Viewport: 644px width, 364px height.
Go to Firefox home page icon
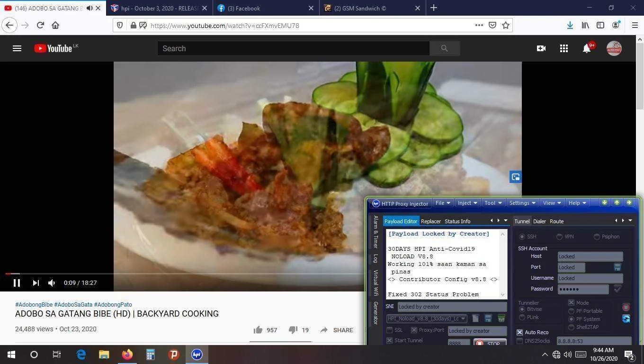pyautogui.click(x=55, y=25)
